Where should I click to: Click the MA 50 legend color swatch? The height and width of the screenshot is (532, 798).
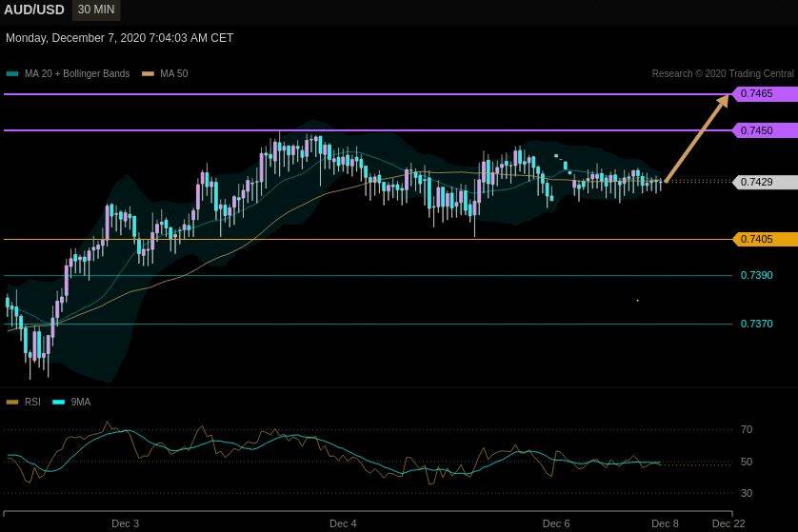[149, 73]
